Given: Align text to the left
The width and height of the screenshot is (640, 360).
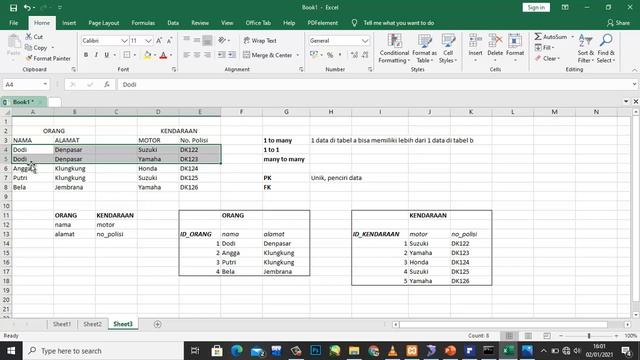Looking at the screenshot, I should click(x=187, y=55).
